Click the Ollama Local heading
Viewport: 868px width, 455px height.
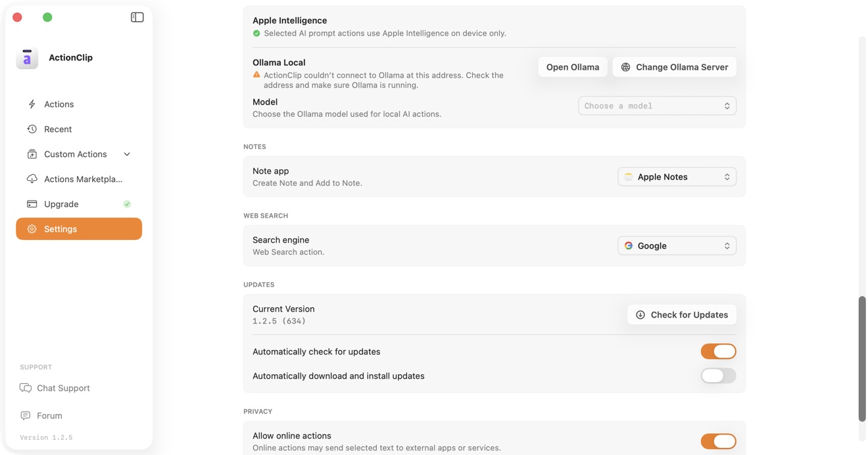279,62
